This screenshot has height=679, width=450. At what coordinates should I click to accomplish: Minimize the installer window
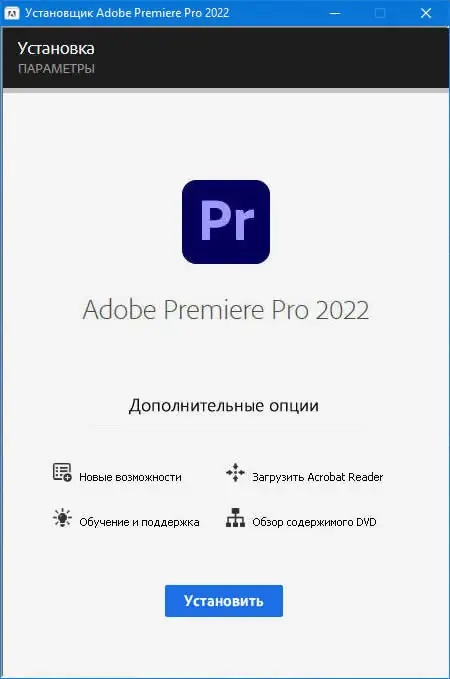(x=334, y=13)
